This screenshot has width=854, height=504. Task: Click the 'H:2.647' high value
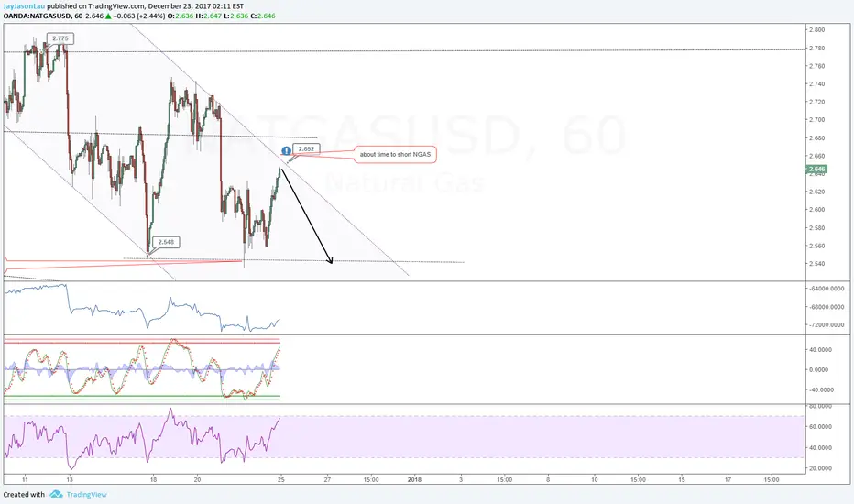tap(209, 16)
